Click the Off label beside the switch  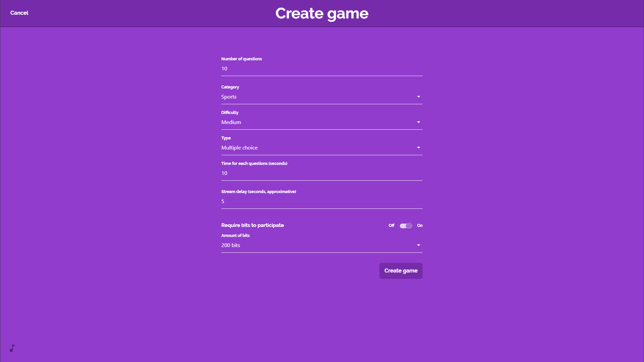pyautogui.click(x=391, y=226)
